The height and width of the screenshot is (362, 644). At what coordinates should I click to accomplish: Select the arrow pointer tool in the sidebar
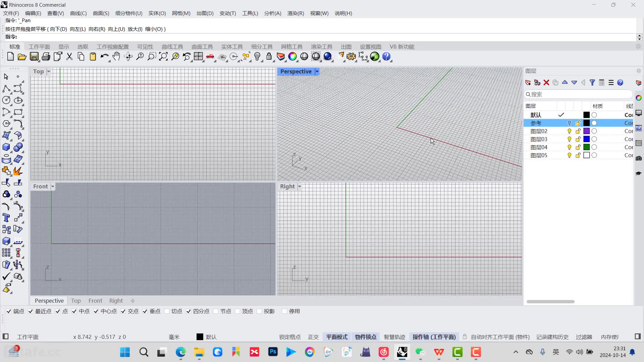pyautogui.click(x=6, y=77)
